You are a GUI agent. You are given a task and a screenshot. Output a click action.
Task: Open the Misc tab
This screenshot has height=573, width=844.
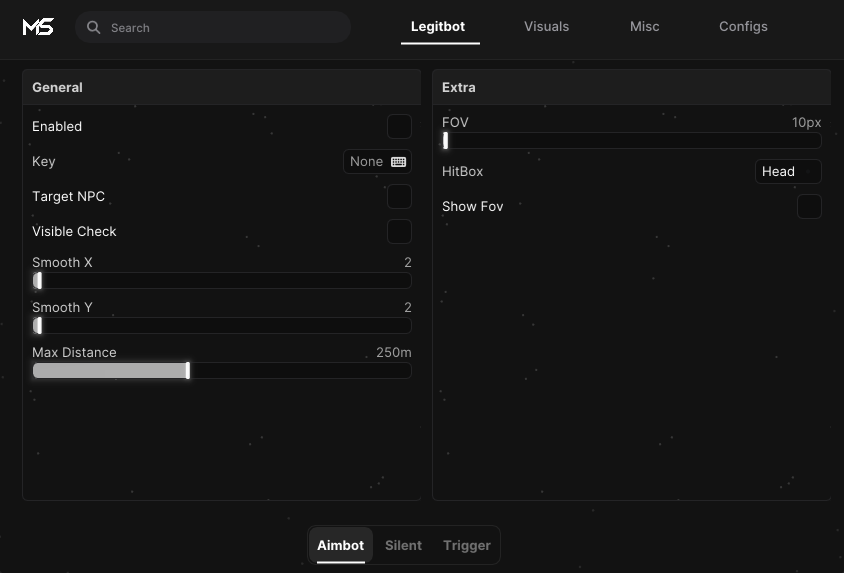[x=644, y=26]
